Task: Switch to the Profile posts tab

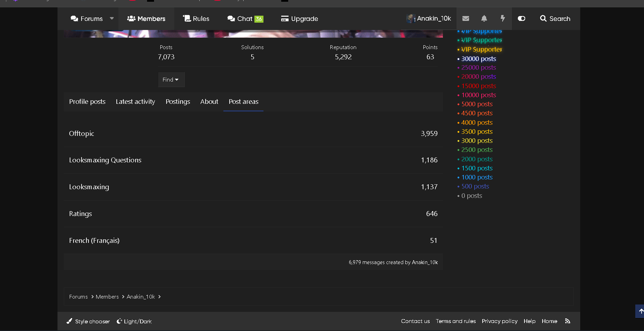Action: (87, 101)
